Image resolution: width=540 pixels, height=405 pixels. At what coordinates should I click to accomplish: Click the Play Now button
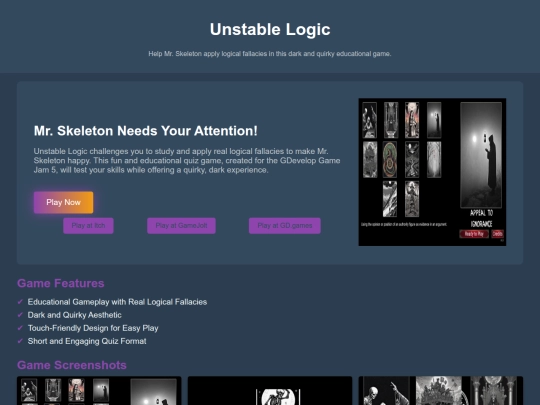point(63,202)
